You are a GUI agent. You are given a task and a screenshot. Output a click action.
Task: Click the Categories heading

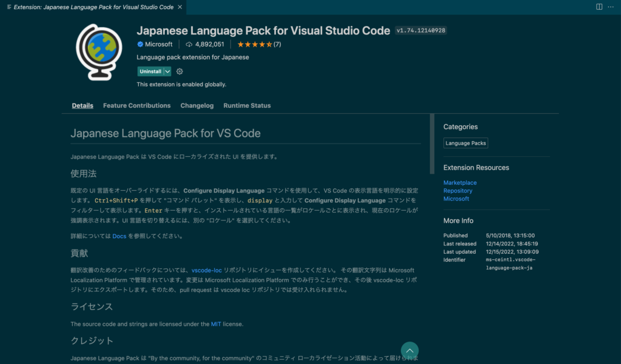click(x=460, y=127)
